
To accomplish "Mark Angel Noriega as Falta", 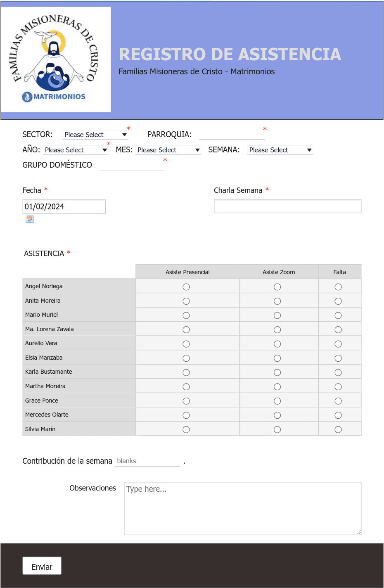I will 338,287.
